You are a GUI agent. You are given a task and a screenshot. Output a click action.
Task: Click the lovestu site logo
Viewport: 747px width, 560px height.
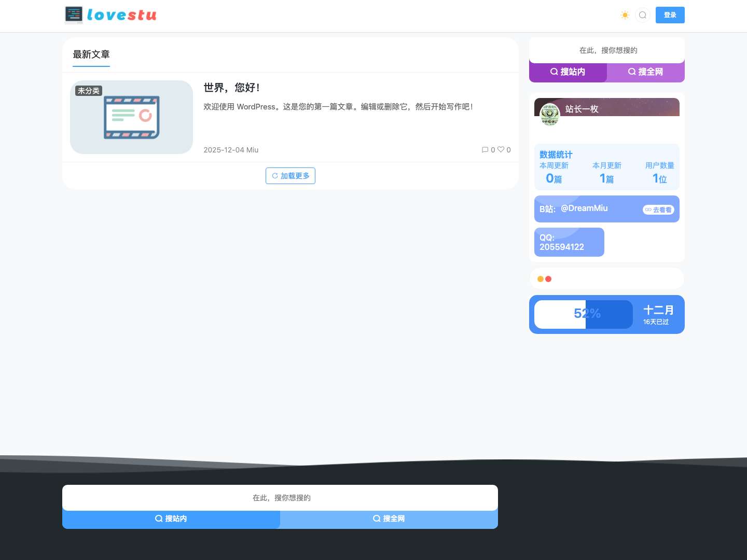point(110,15)
